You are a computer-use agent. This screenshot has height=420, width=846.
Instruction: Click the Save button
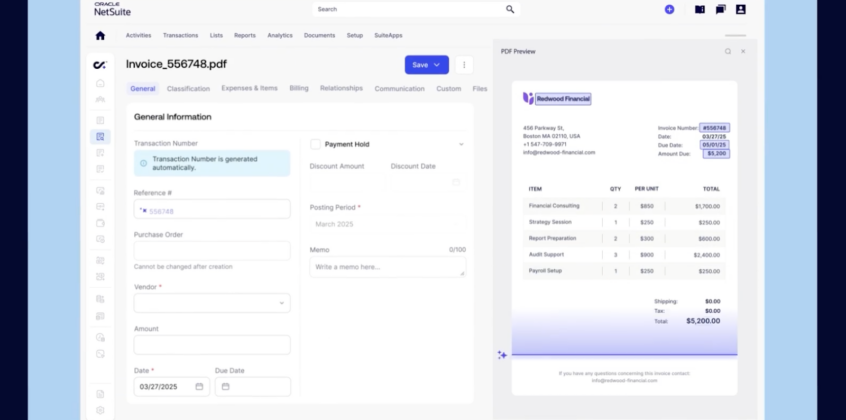tap(419, 64)
